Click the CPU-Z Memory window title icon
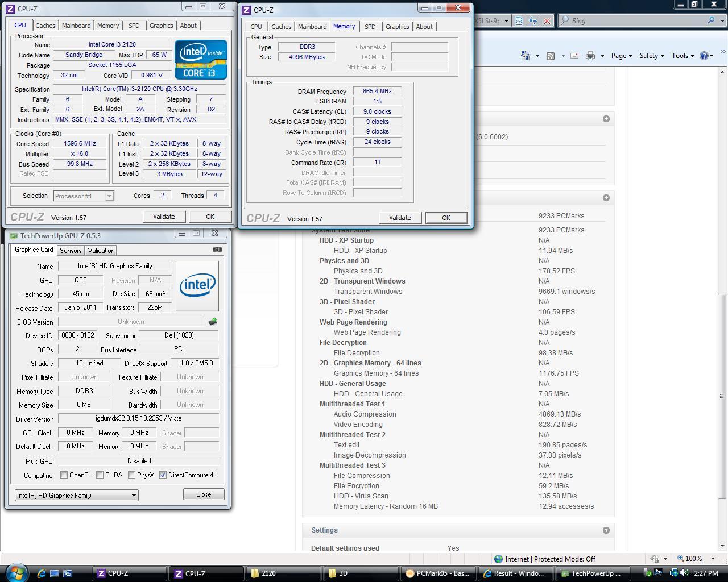This screenshot has width=728, height=582. (247, 10)
